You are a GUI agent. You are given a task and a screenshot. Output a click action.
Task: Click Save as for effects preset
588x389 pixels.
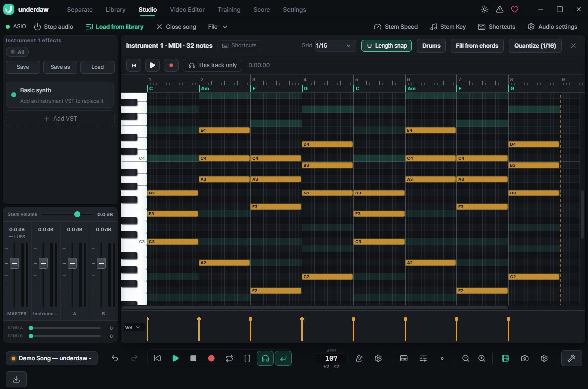tap(60, 67)
